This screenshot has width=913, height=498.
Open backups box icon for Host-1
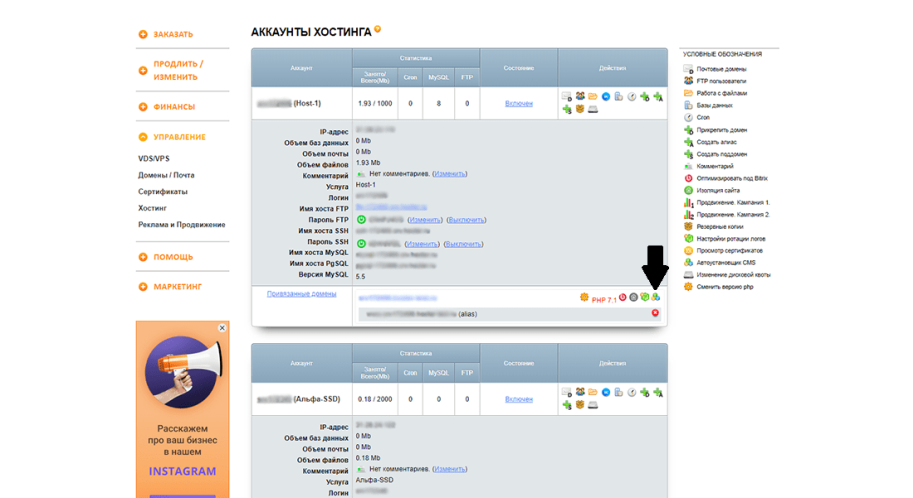click(x=580, y=108)
